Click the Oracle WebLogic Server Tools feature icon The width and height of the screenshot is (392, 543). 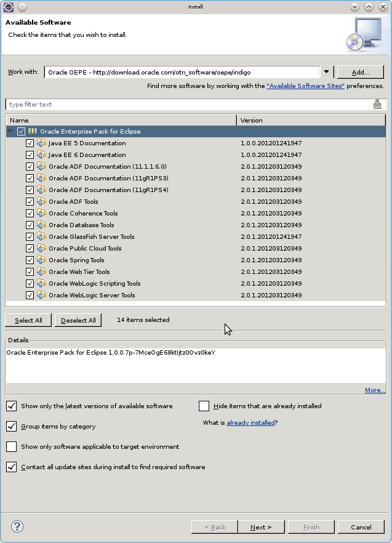coord(41,295)
